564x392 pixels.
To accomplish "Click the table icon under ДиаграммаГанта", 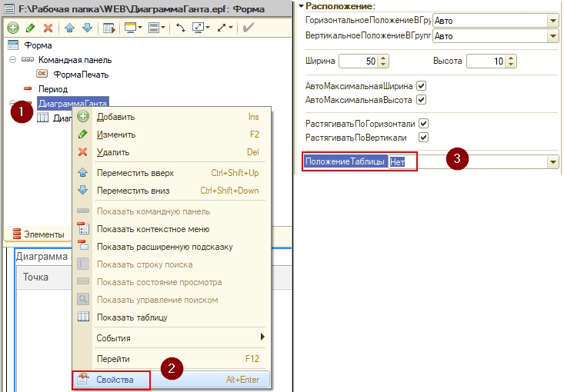I will pyautogui.click(x=42, y=117).
